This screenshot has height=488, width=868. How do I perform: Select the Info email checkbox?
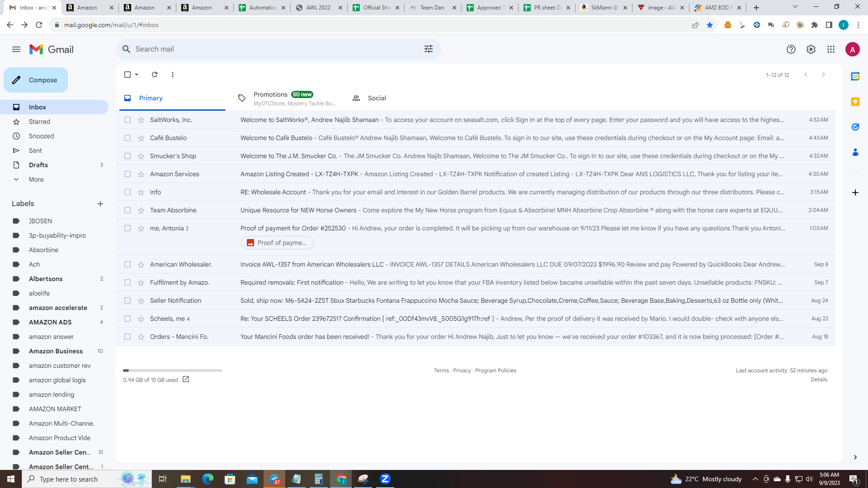(x=127, y=192)
